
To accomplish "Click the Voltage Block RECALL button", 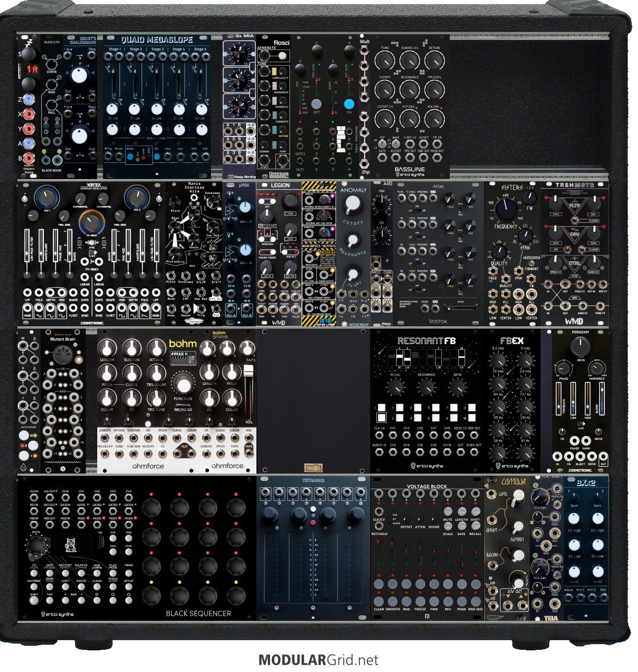I will [x=475, y=525].
